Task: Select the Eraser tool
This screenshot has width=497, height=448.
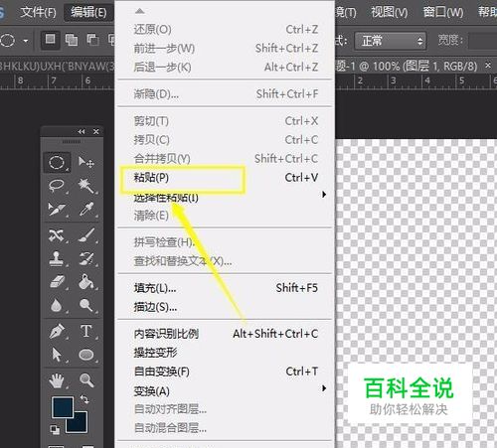Action: pos(57,282)
